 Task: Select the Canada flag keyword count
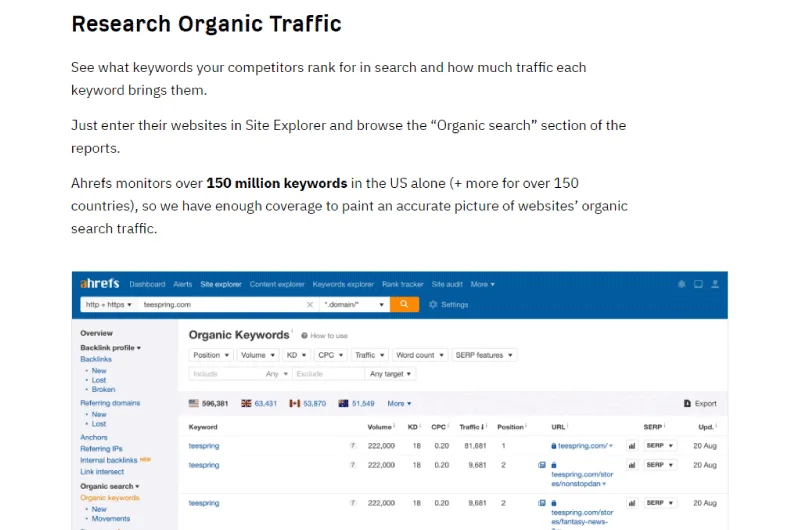tap(308, 403)
